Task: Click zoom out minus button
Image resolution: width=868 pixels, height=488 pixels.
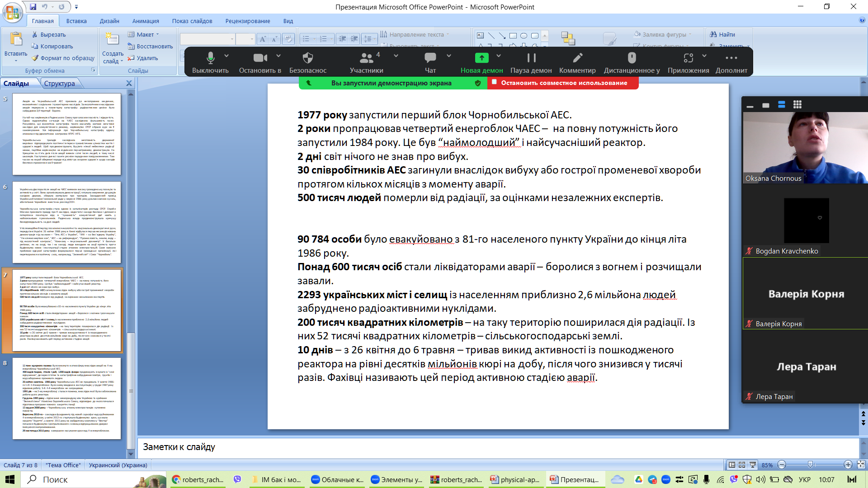Action: click(x=782, y=465)
